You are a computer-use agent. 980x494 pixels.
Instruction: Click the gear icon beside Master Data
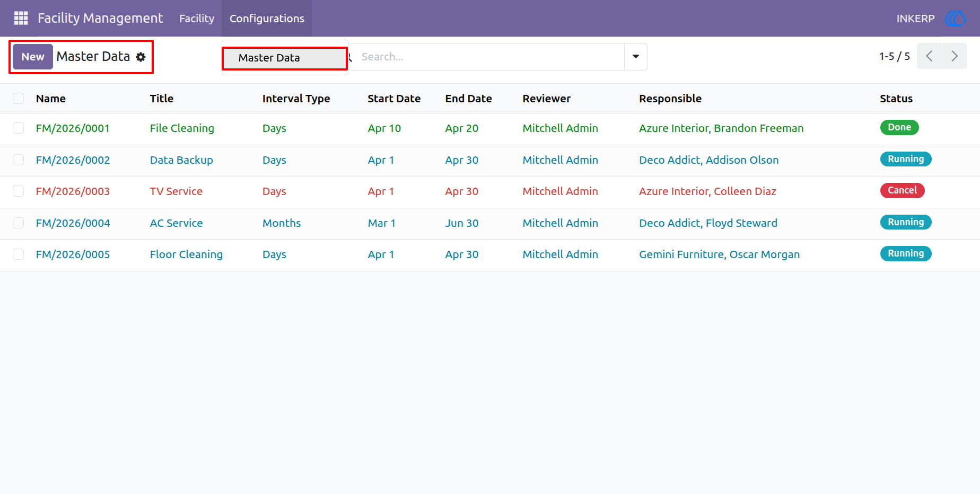pos(141,57)
